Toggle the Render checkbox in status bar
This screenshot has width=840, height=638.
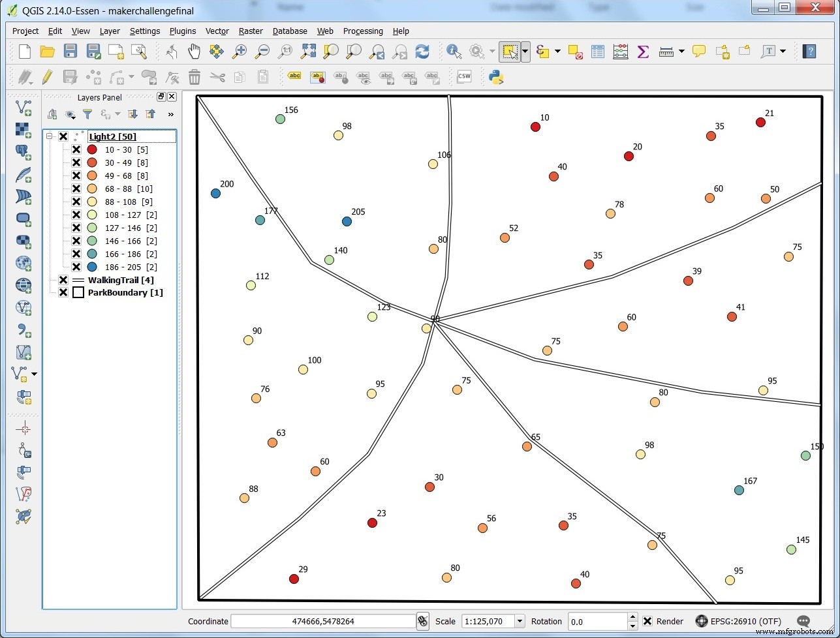tap(647, 621)
